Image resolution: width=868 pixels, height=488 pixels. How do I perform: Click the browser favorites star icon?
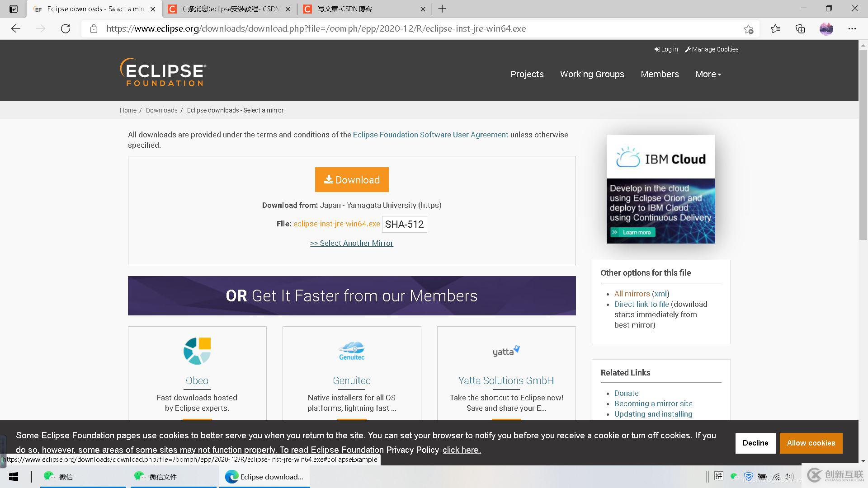(x=749, y=28)
